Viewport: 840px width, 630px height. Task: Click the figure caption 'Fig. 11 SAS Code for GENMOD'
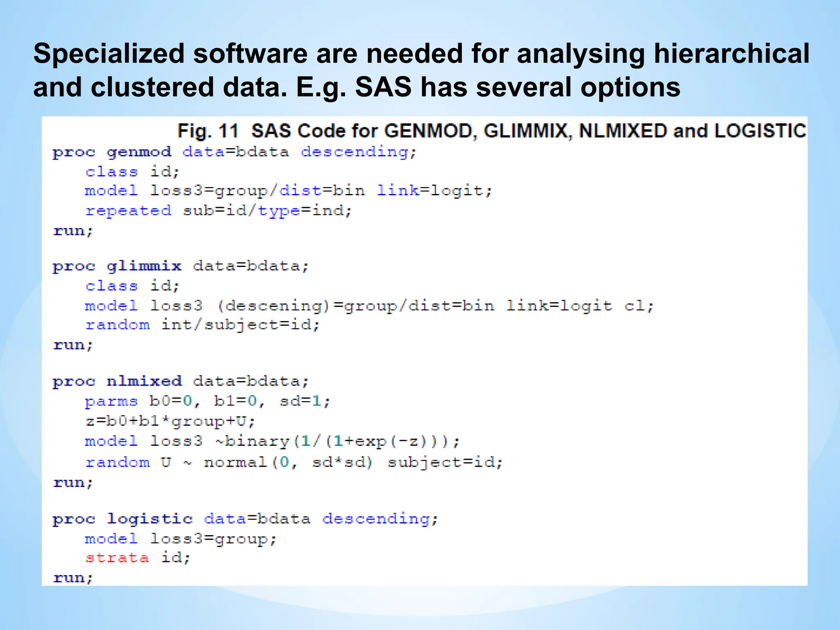click(492, 131)
